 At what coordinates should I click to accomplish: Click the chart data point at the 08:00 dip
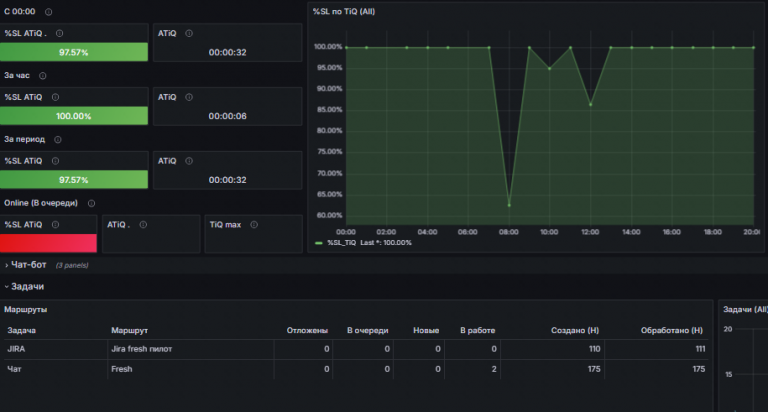[x=509, y=205]
